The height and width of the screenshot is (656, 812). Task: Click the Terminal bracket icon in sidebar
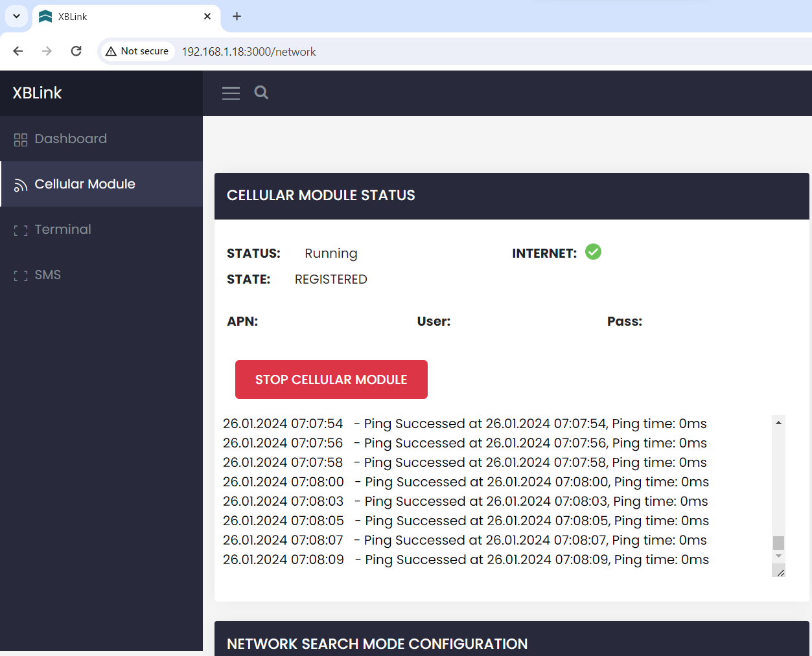click(21, 231)
